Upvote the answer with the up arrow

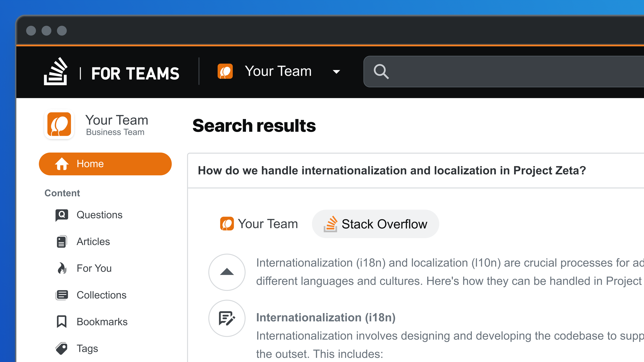point(227,272)
